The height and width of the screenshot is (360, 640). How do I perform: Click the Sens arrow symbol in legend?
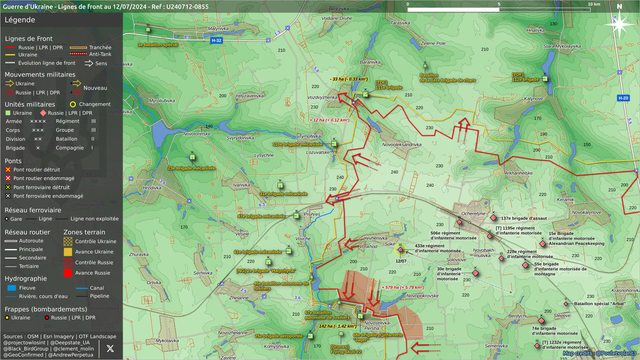click(89, 63)
